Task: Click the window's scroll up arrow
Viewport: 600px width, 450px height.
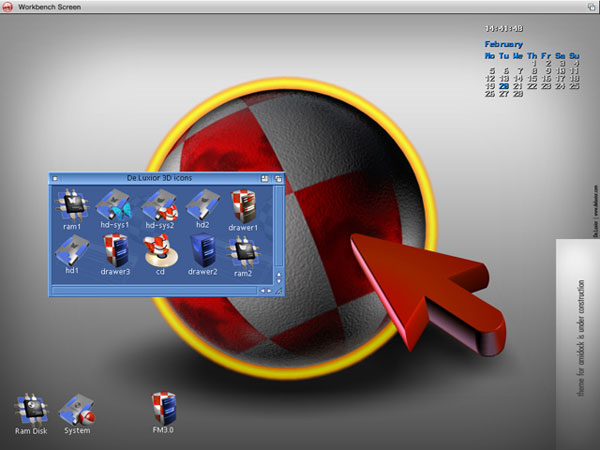Action: (279, 274)
